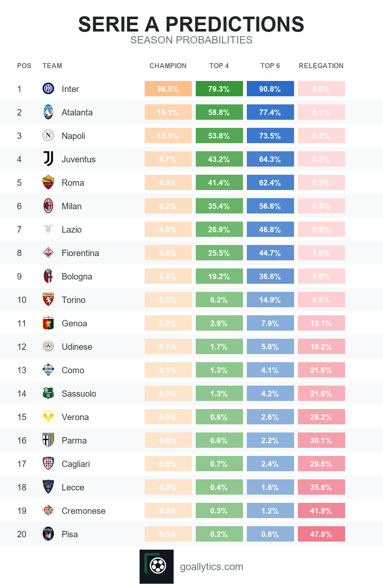Select Atalanta's 58.8% top 4 cell
The height and width of the screenshot is (588, 383).
219,112
